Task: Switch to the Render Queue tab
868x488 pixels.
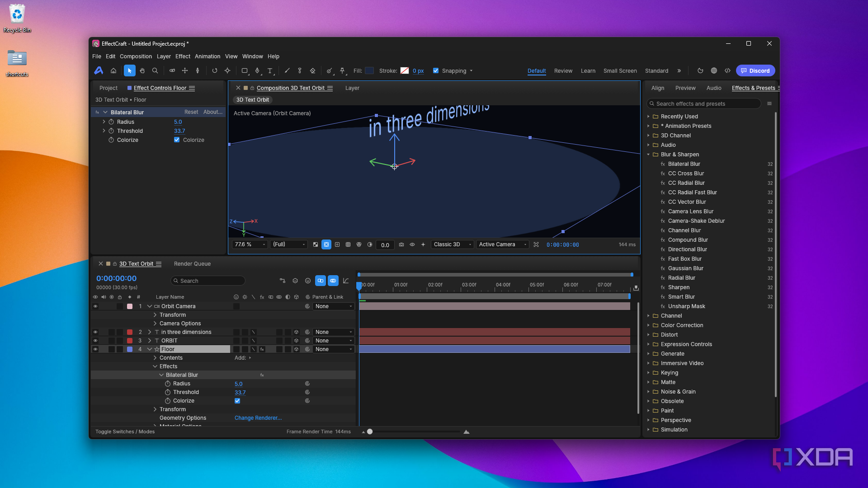Action: click(192, 264)
